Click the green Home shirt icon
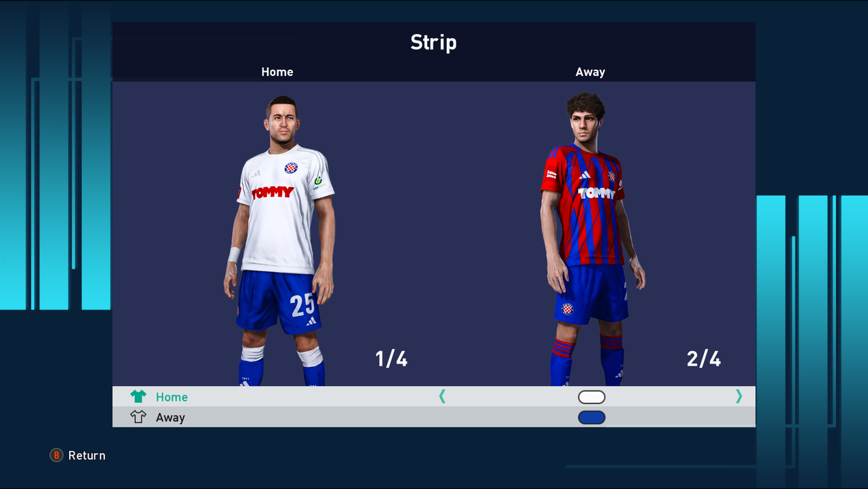This screenshot has width=868, height=489. (138, 397)
